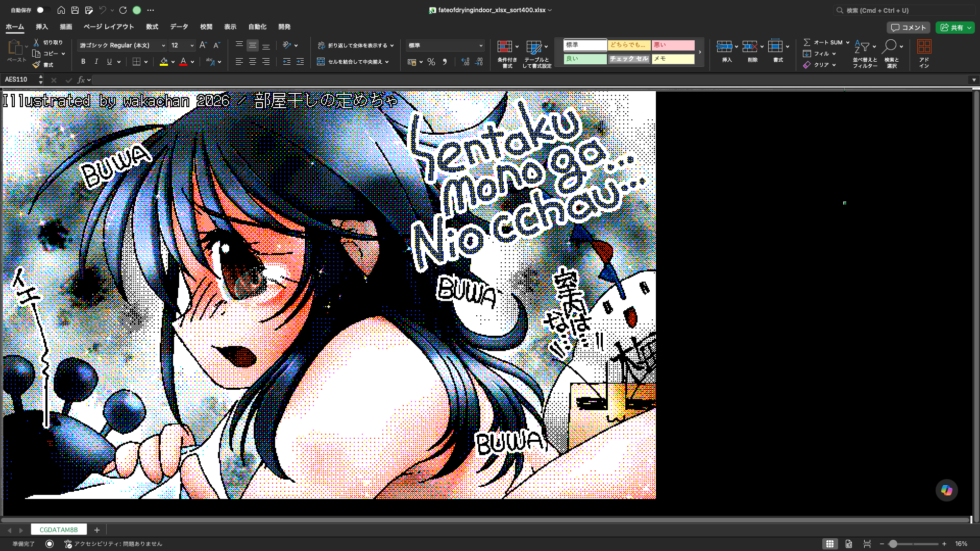Click the scissors cut icon
Viewport: 980px width, 551px height.
tap(36, 42)
